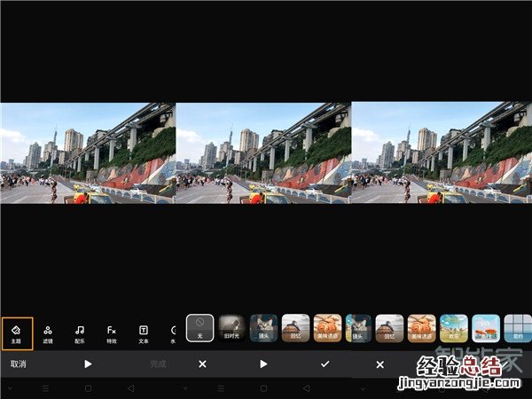This screenshot has height=399, width=532.
Task: Choose the 欢乐 theme thumbnail
Action: (454, 328)
